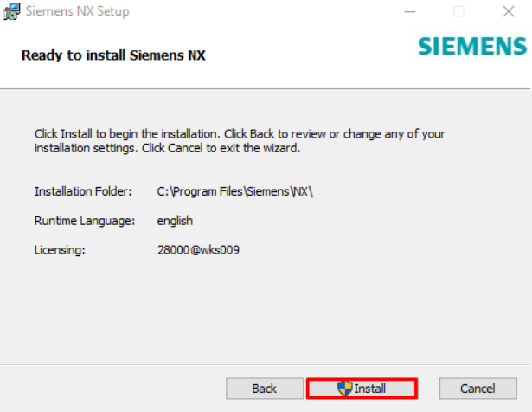
Task: Click the Licensing label
Action: (x=60, y=250)
